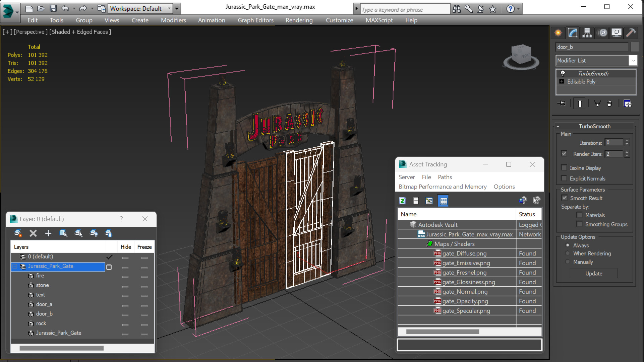Enable Smoothing Groups checkbox

click(580, 224)
